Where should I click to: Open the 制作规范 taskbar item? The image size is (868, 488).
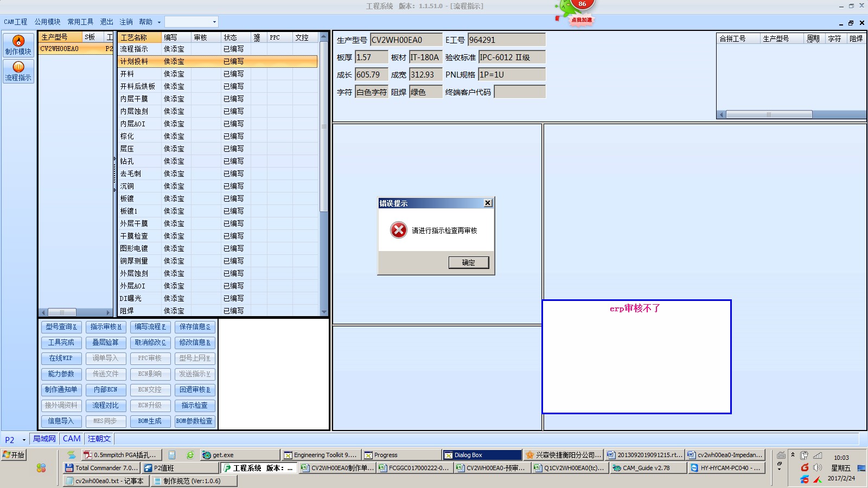[193, 481]
